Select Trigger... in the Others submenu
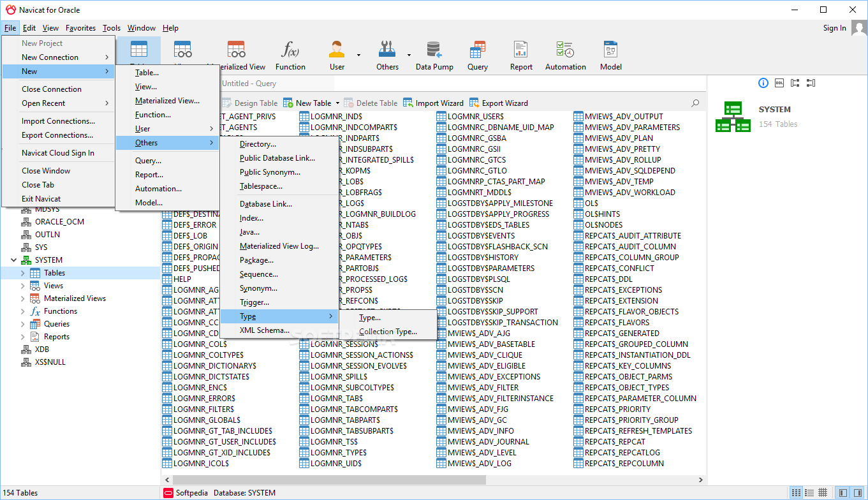This screenshot has height=500, width=868. (279, 302)
